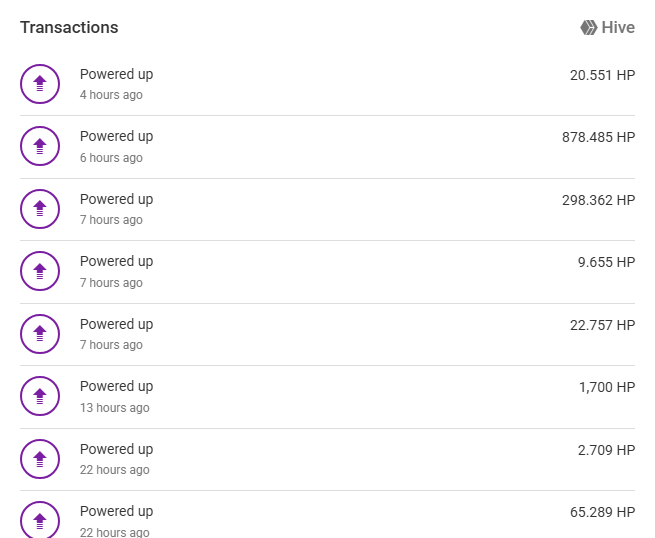Image resolution: width=655 pixels, height=538 pixels.
Task: Click the 1,700 HP amount
Action: (x=606, y=387)
